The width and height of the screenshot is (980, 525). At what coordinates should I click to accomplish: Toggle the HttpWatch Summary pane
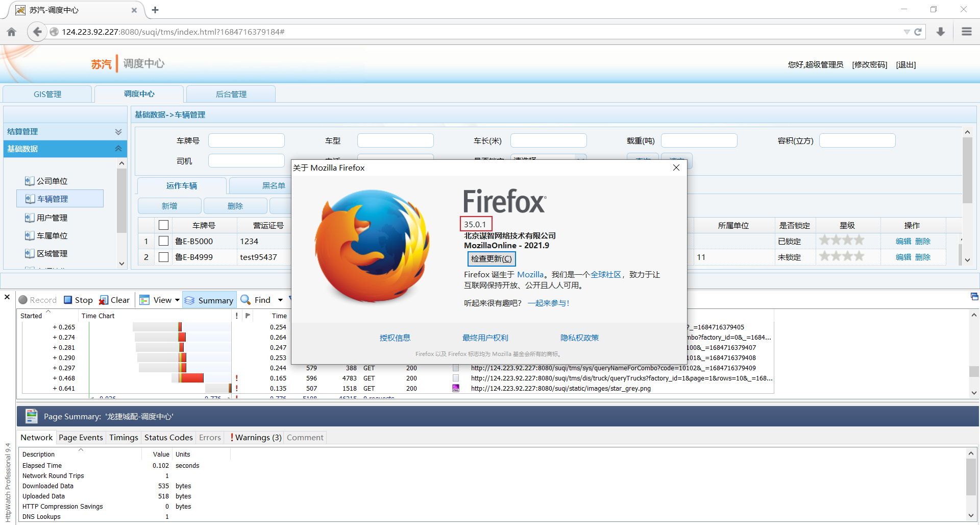(209, 300)
